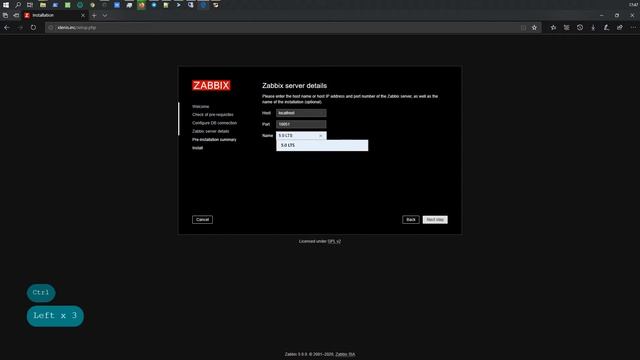640x360 pixels.
Task: Click the Back button in installer
Action: tap(411, 220)
